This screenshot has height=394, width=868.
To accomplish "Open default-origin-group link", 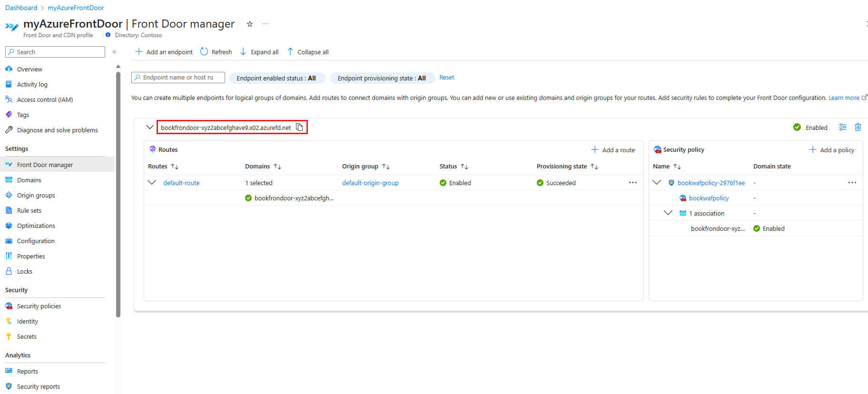I will [x=370, y=183].
